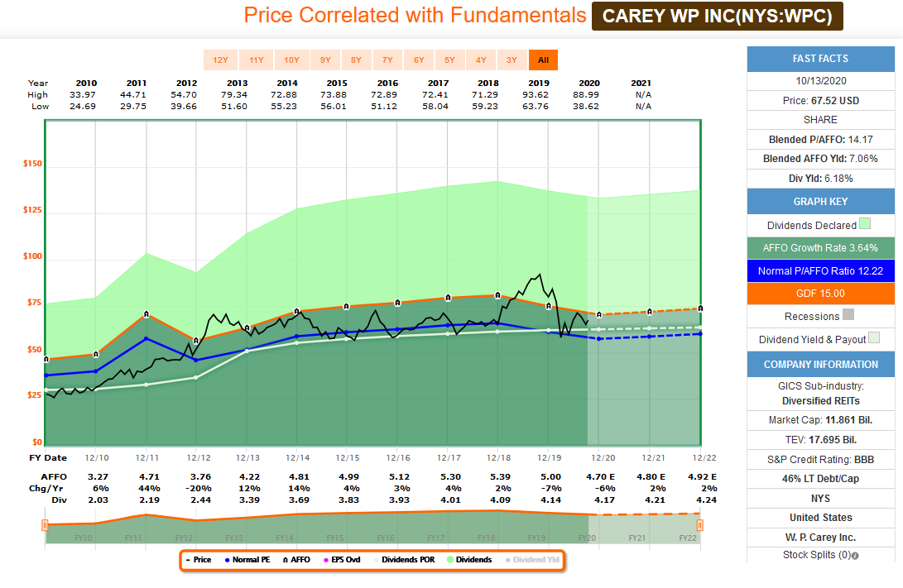Pick the 7Y time range tab
903x588 pixels.
(387, 60)
